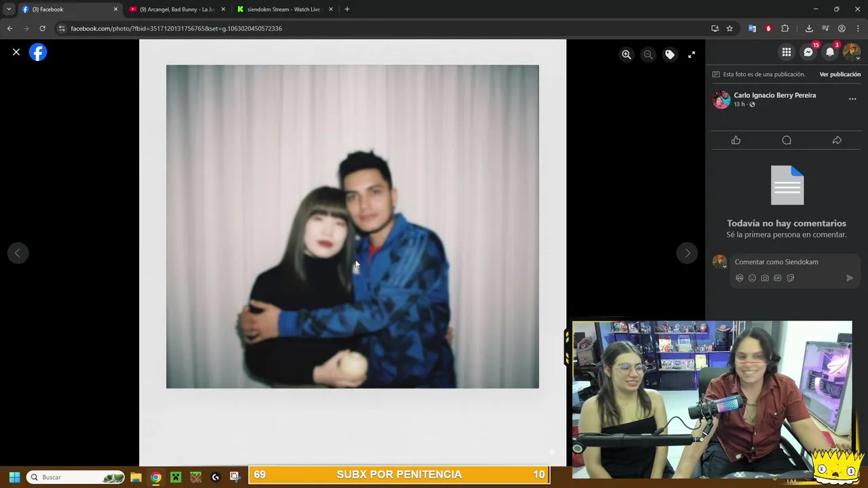Open the media control icon in toolbar
The image size is (868, 488).
pos(825,28)
